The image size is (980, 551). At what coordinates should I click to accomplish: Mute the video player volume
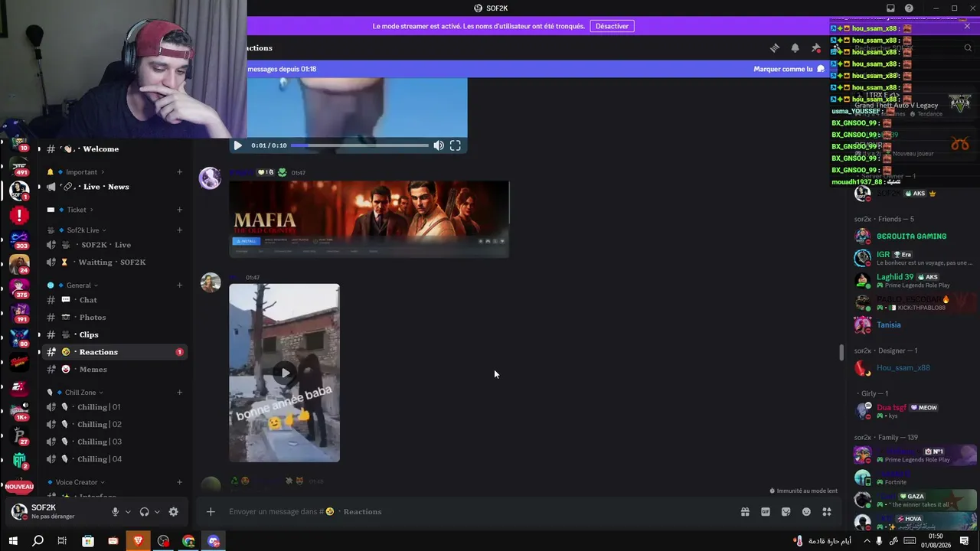pyautogui.click(x=439, y=145)
